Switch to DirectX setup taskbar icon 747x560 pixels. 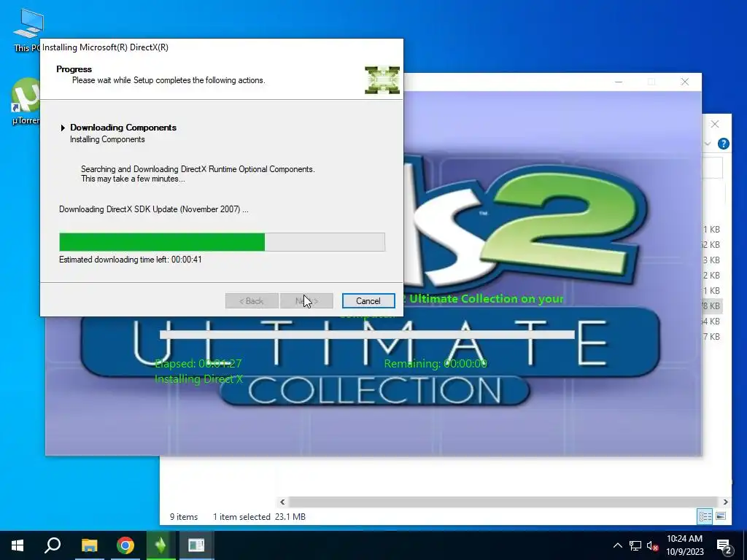point(196,545)
